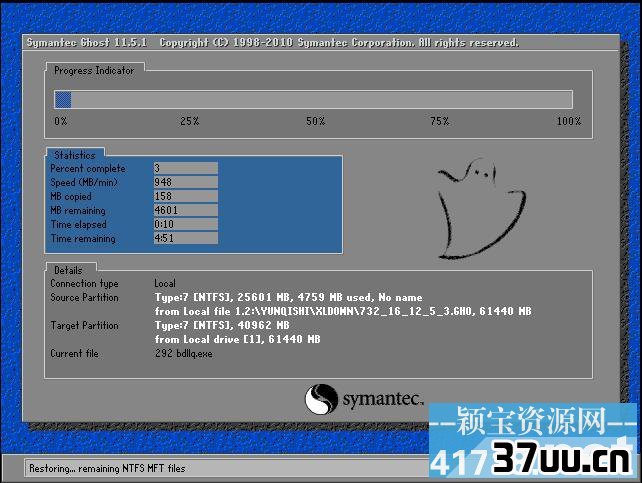Click the 50% progress marker label

click(316, 121)
